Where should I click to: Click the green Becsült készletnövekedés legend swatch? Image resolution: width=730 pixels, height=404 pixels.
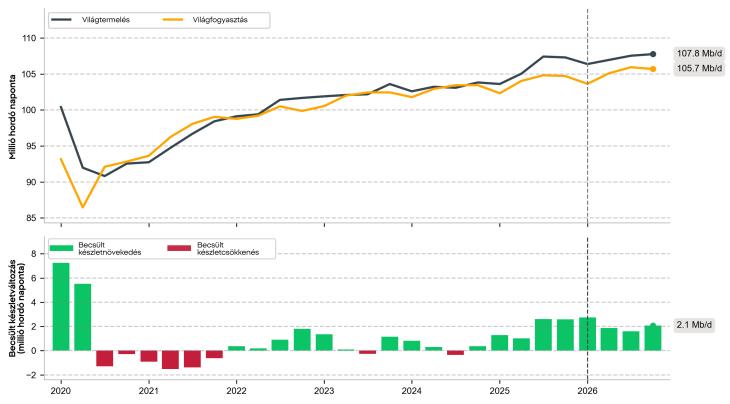[61, 248]
